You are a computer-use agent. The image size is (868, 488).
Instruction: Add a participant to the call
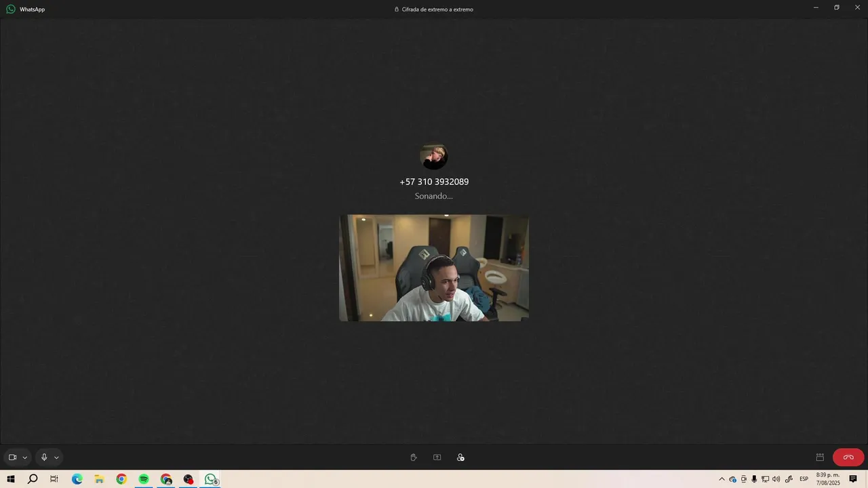click(460, 457)
